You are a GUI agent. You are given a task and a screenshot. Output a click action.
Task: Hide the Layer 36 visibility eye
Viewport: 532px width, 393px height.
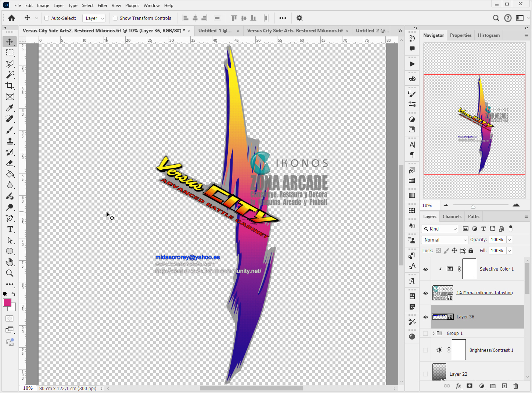point(425,317)
